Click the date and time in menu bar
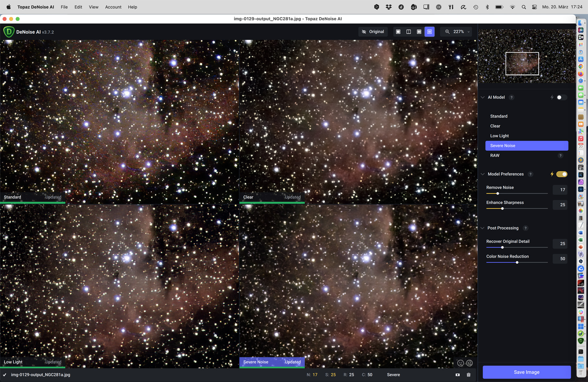The image size is (588, 382). pyautogui.click(x=562, y=7)
